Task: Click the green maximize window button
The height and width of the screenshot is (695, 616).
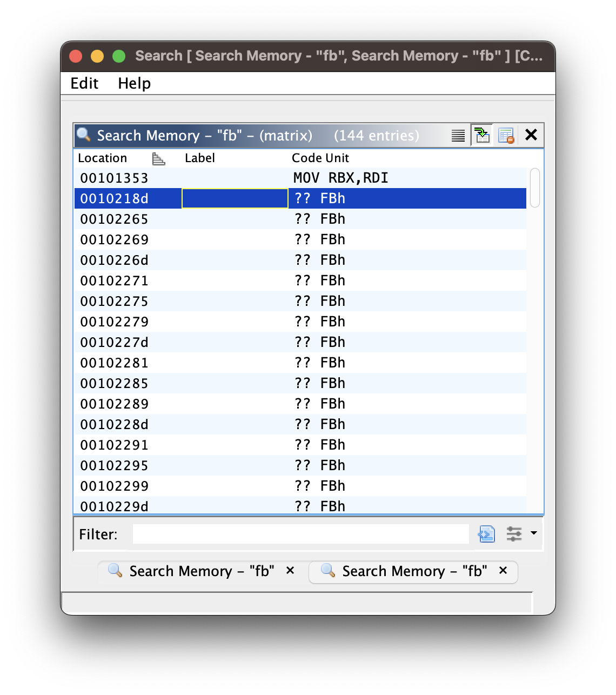Action: [x=119, y=56]
